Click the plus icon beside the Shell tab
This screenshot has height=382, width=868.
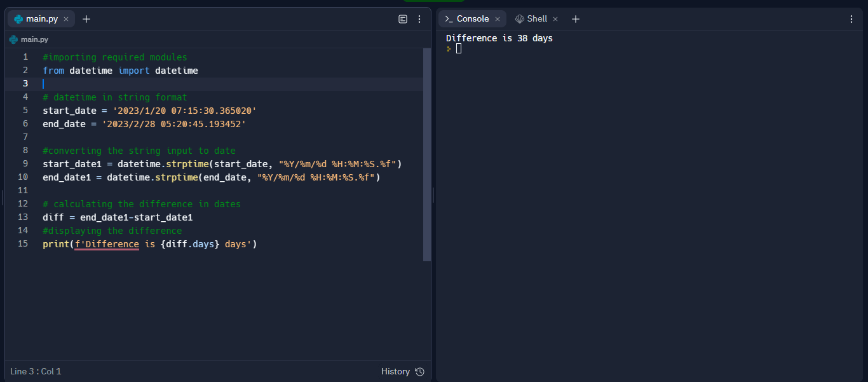tap(575, 18)
